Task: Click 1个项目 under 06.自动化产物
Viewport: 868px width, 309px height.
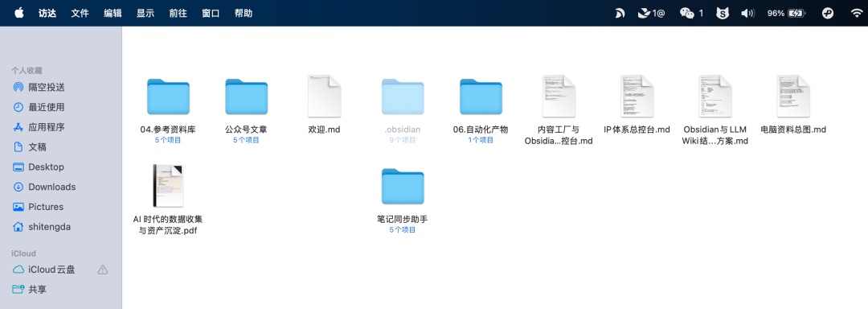Action: point(481,141)
